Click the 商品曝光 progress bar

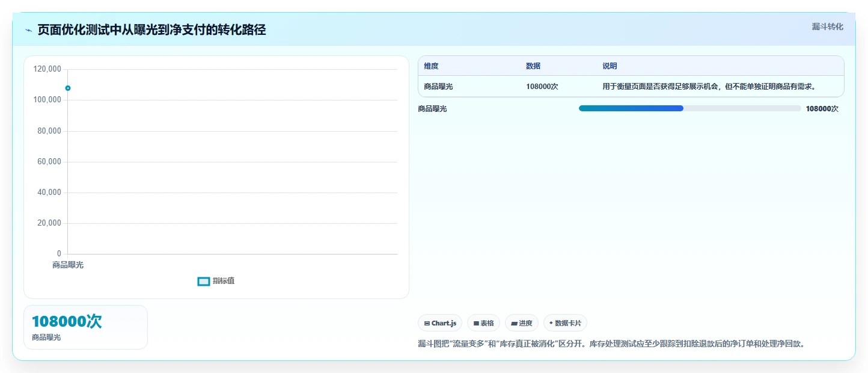coord(689,108)
